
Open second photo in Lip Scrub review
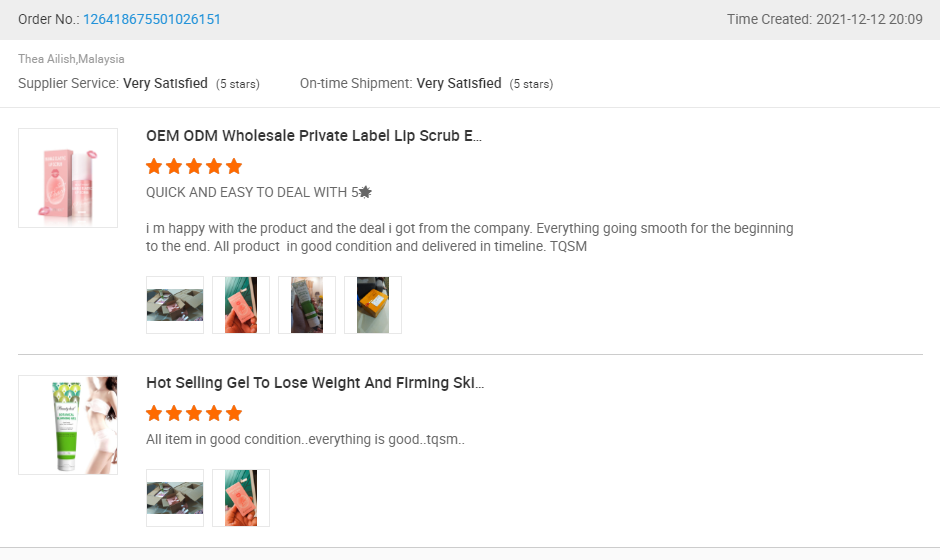(241, 305)
